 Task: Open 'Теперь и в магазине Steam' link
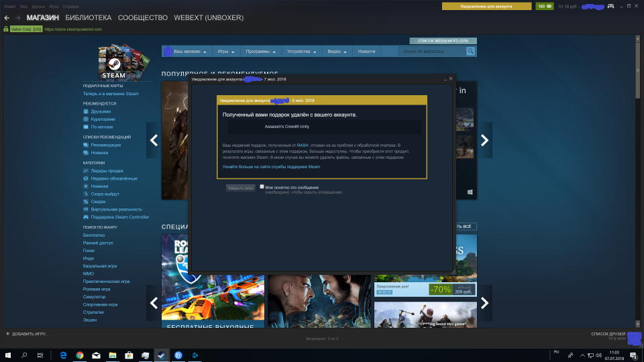[111, 94]
